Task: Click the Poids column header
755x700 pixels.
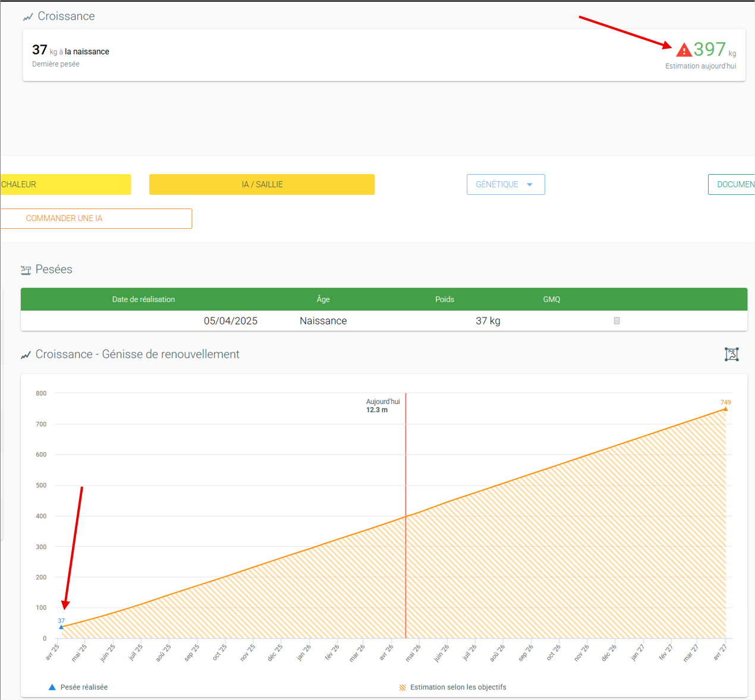Action: point(445,299)
